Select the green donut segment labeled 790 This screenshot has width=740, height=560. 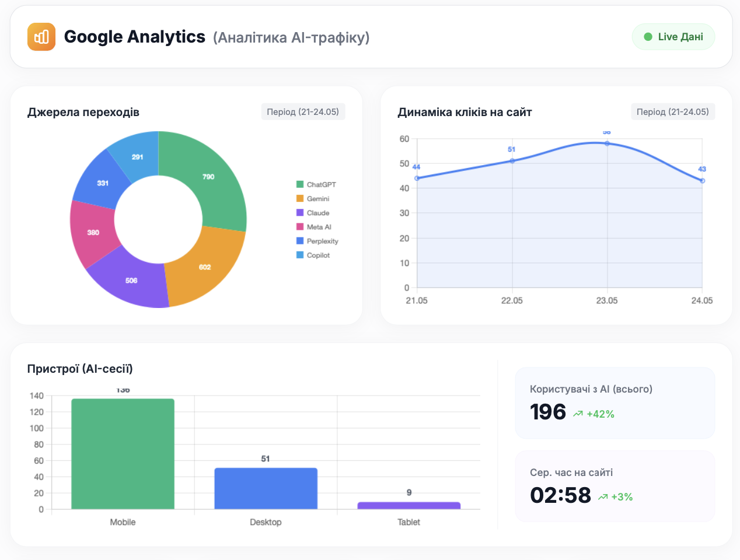pos(208,177)
